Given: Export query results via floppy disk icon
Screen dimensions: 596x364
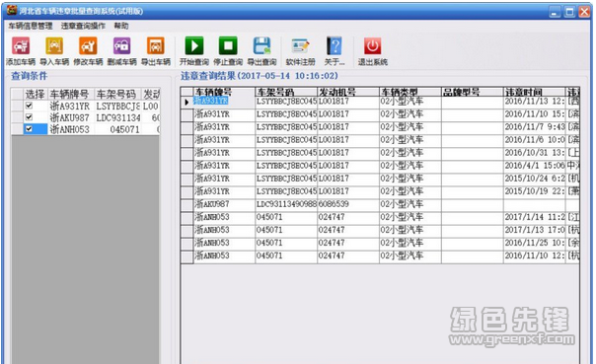Looking at the screenshot, I should tap(261, 46).
